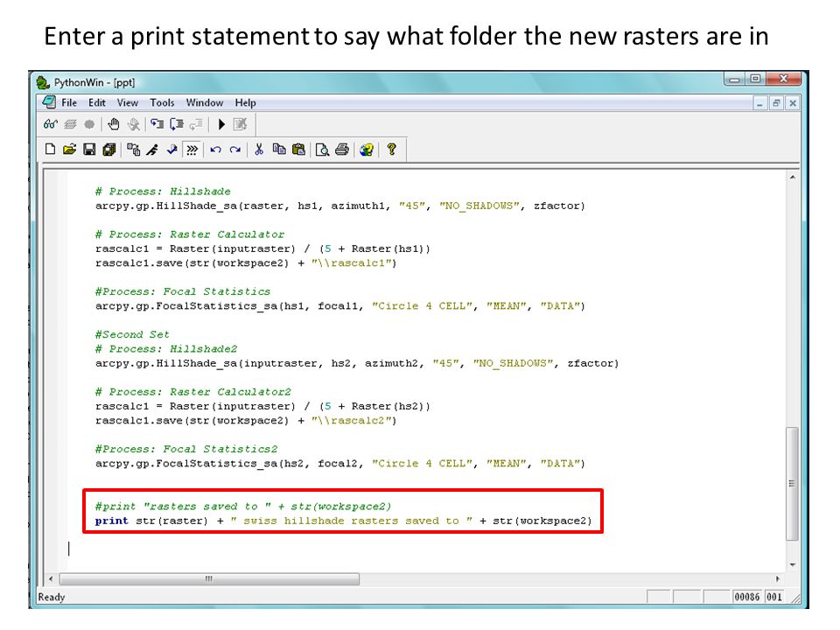The height and width of the screenshot is (630, 840).
Task: Click the Stack view debugger icon
Action: point(70,124)
